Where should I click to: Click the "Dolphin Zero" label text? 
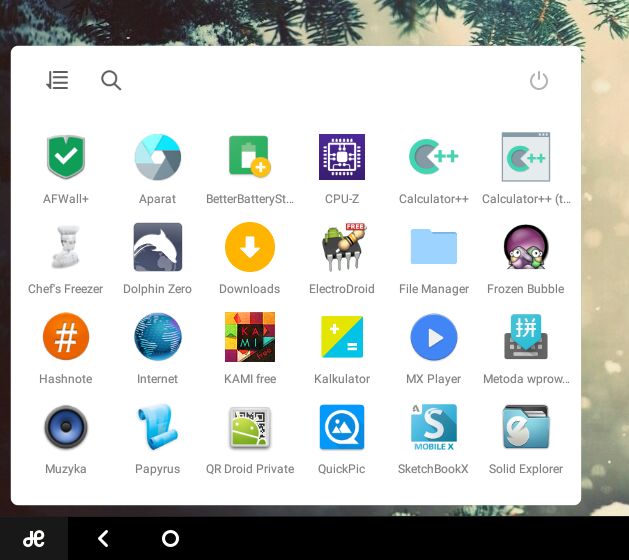(x=157, y=289)
